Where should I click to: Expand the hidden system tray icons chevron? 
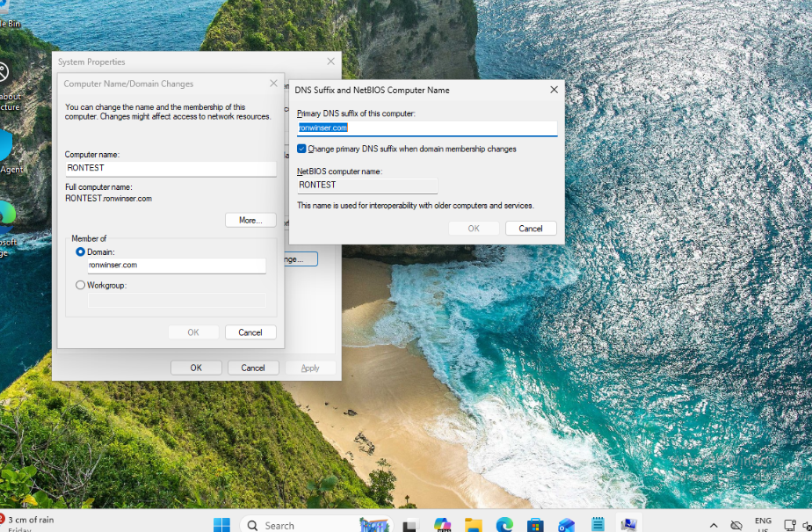click(713, 525)
